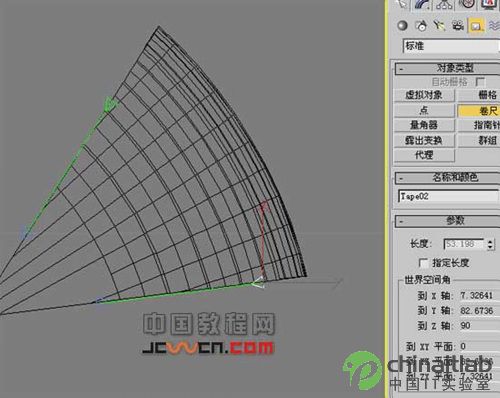Viewport: 500px width, 398px height.
Task: Select the Shapes category icon
Action: (421, 26)
